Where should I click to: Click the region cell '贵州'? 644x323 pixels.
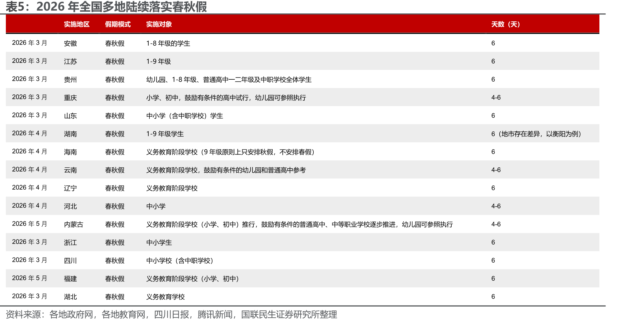pos(70,79)
